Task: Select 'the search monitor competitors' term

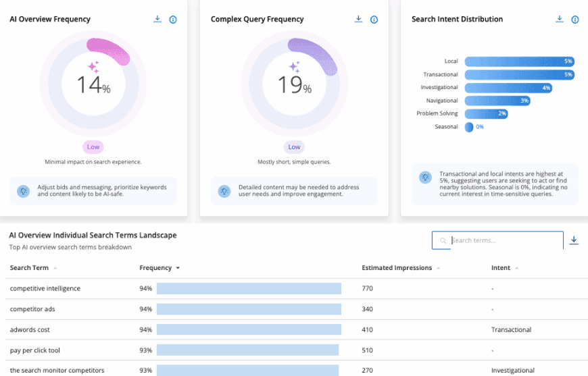Action: tap(57, 370)
